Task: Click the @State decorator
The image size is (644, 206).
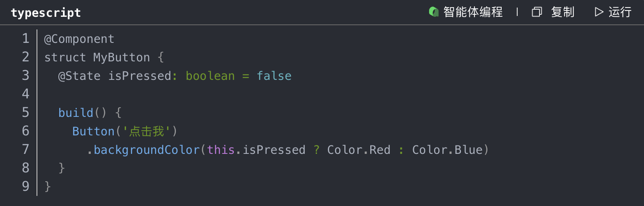Action: pyautogui.click(x=79, y=76)
